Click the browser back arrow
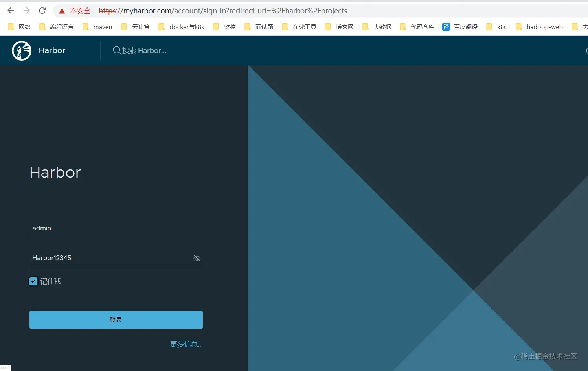 coord(11,11)
